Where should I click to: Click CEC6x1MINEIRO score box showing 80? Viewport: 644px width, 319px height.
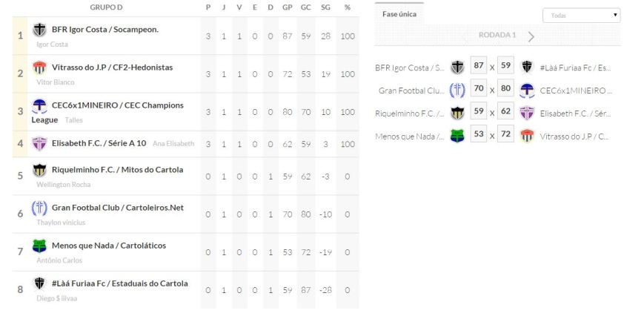coord(505,90)
